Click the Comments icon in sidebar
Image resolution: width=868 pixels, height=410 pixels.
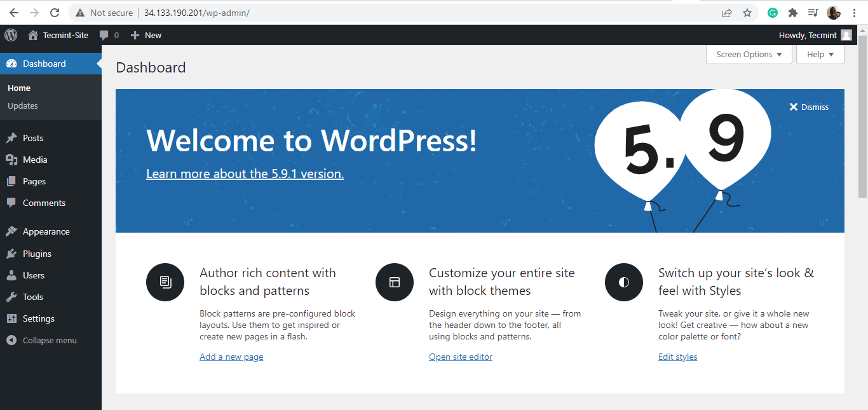11,203
